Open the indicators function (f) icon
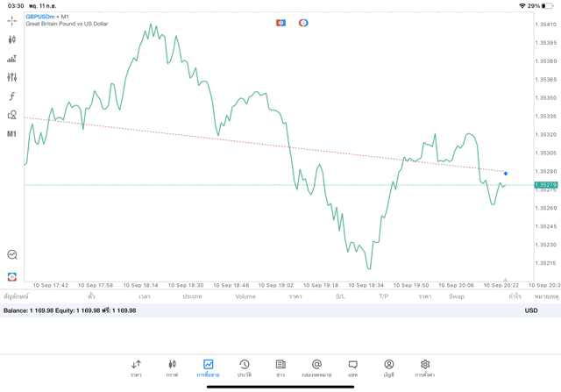The image size is (561, 392). tap(12, 96)
